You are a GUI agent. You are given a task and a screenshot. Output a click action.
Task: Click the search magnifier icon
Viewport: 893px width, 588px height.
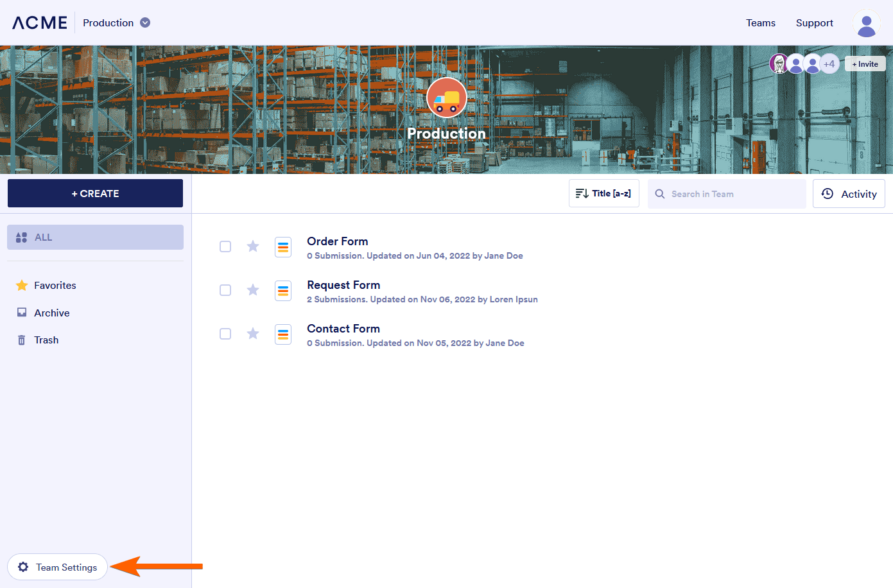(x=660, y=194)
